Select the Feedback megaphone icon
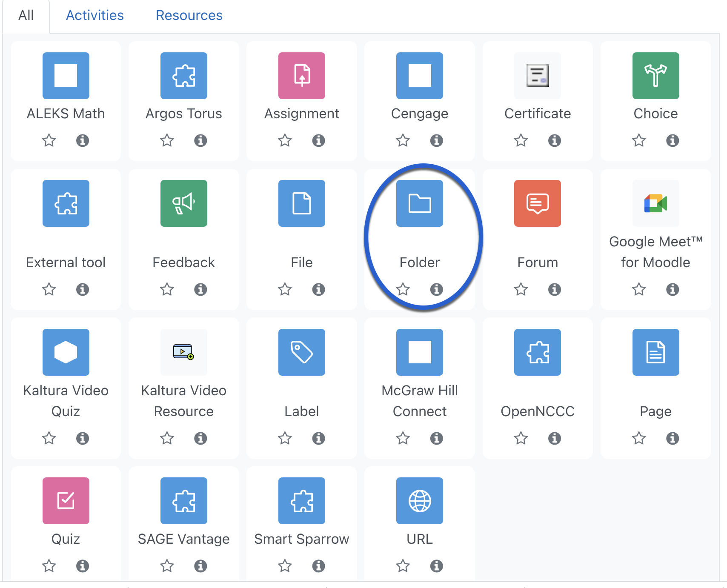 coord(184,203)
